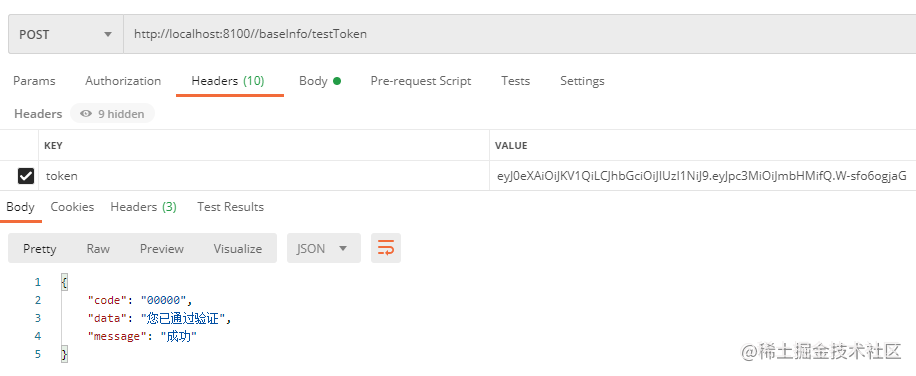This screenshot has height=376, width=916.
Task: Switch to Visualize response view
Action: pos(238,249)
